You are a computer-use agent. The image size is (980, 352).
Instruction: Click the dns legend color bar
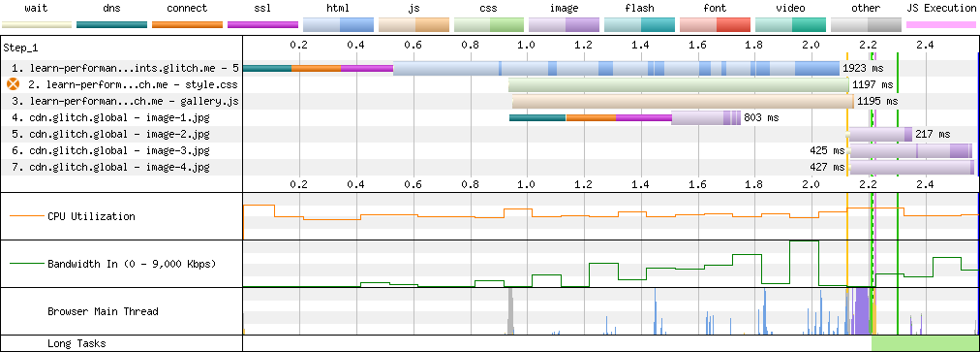pos(112,25)
